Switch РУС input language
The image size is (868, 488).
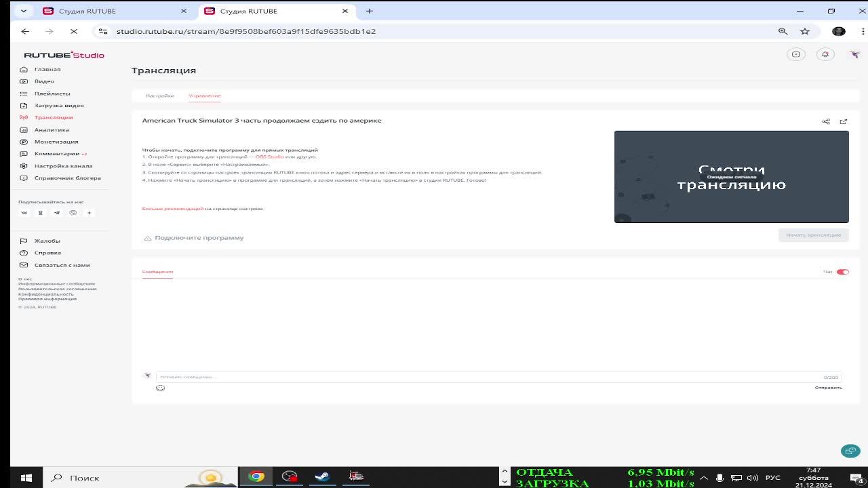point(772,478)
